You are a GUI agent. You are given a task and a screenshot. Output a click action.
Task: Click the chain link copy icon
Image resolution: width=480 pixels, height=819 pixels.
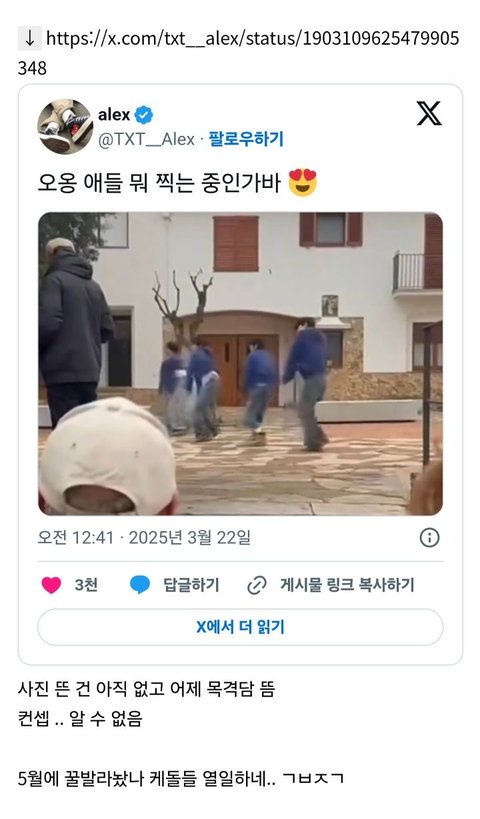tap(256, 585)
